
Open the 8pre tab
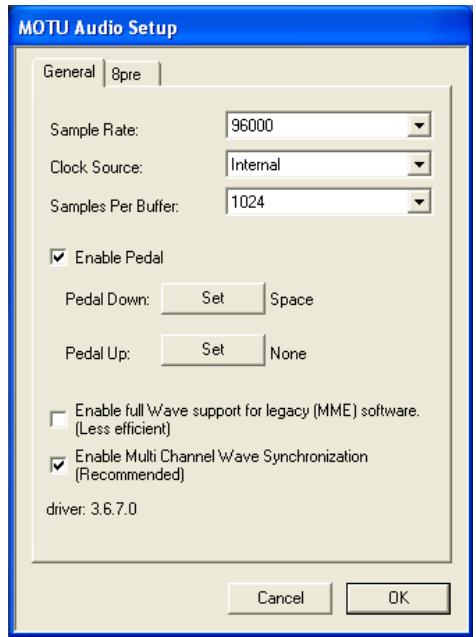tap(132, 74)
